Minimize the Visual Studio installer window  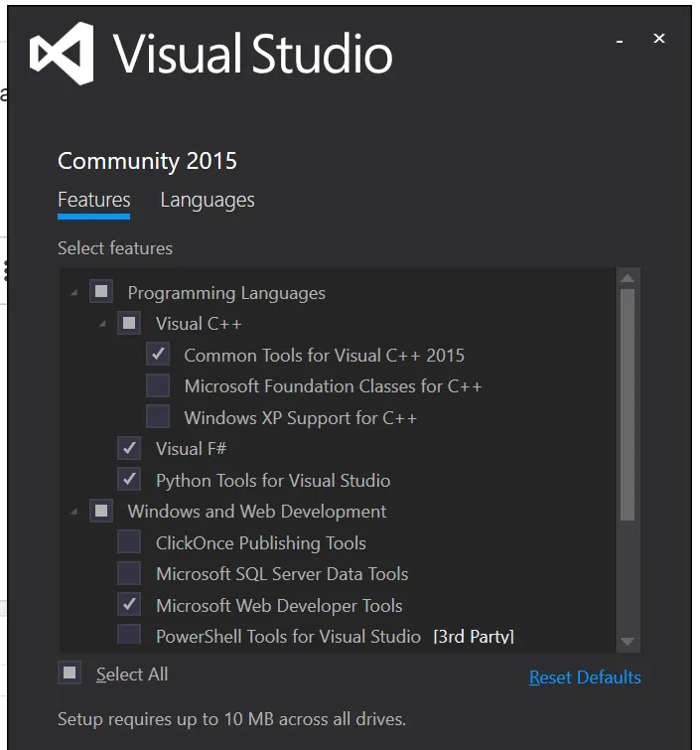pos(620,41)
